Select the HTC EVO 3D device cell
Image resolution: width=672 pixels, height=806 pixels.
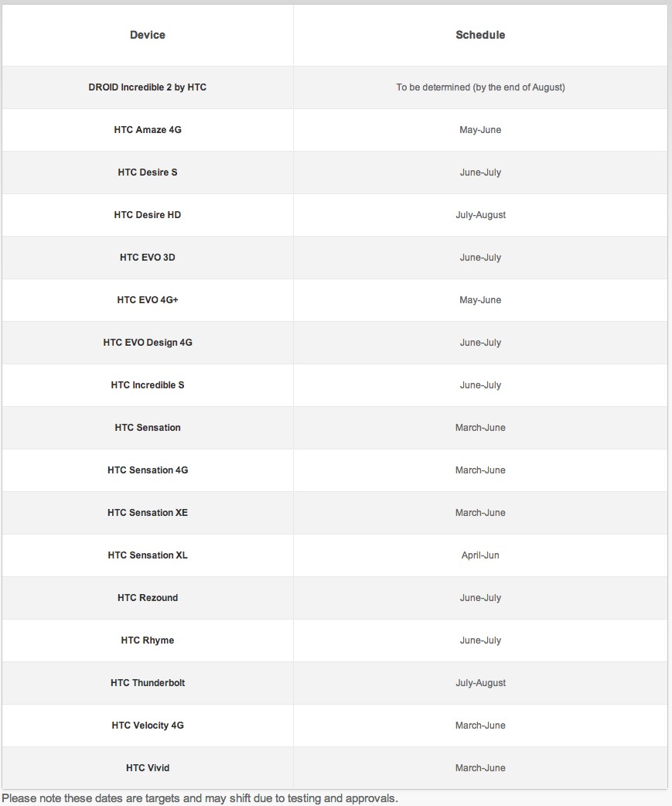[148, 258]
